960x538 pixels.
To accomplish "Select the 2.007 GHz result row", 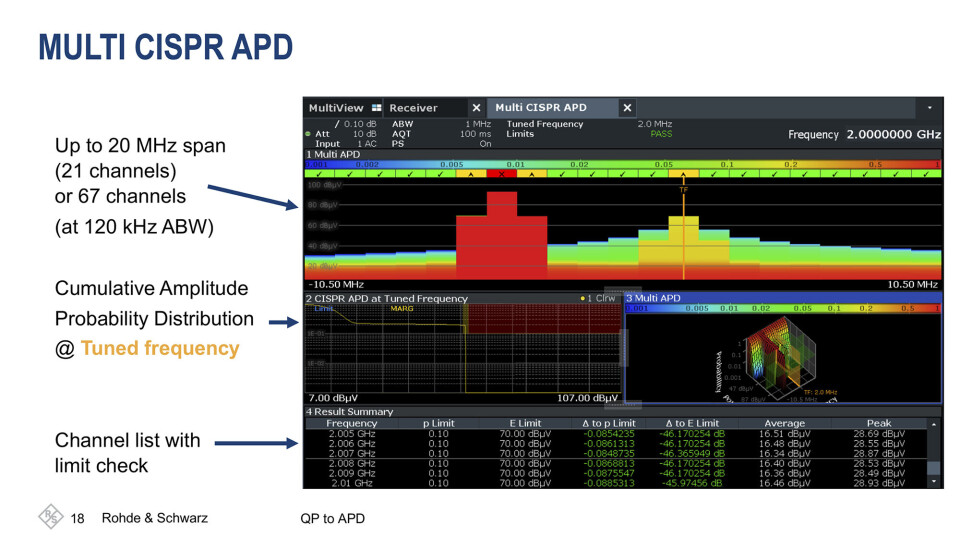I will pos(617,454).
